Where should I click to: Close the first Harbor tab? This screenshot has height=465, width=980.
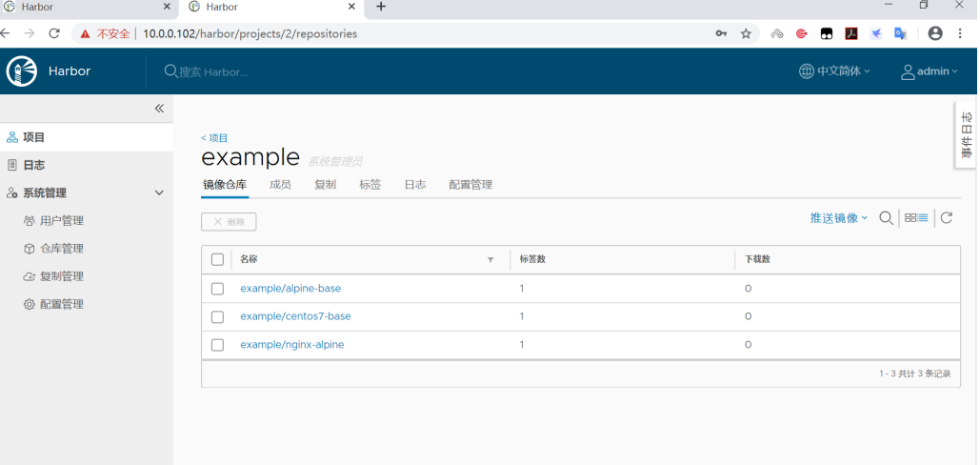(167, 7)
